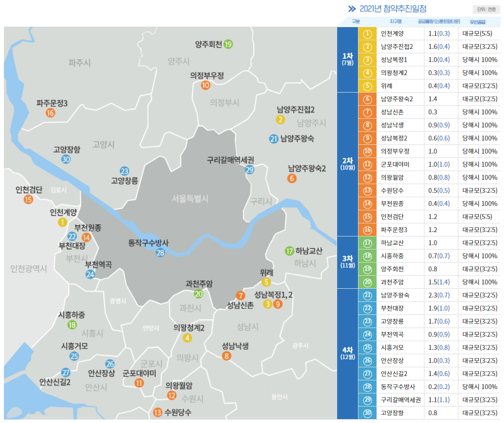504x423 pixels.
Task: Select green map marker 18 under 시흥하중
Action: click(x=72, y=325)
